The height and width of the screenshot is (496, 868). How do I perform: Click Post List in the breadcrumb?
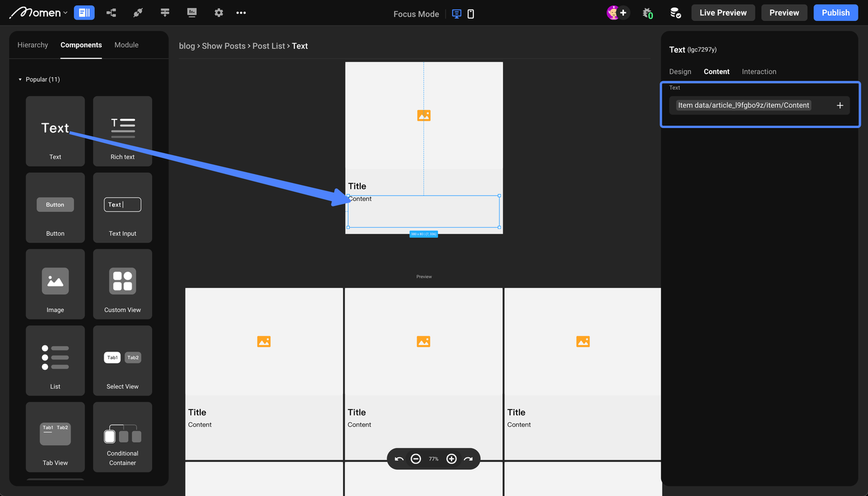pos(269,46)
